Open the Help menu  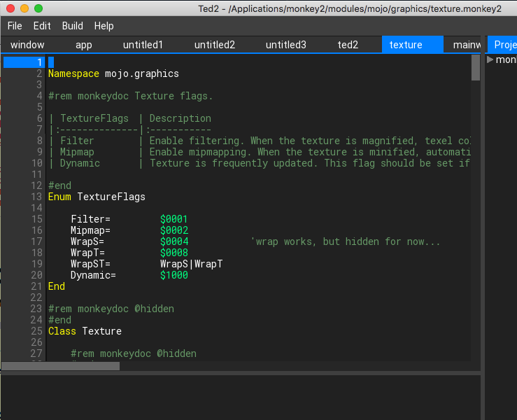[x=104, y=26]
